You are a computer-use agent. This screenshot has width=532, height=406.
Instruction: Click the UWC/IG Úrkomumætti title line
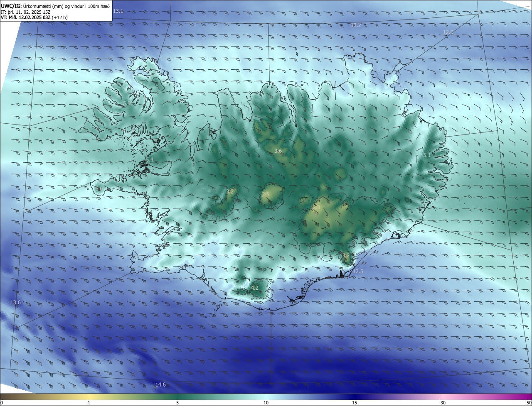point(55,6)
